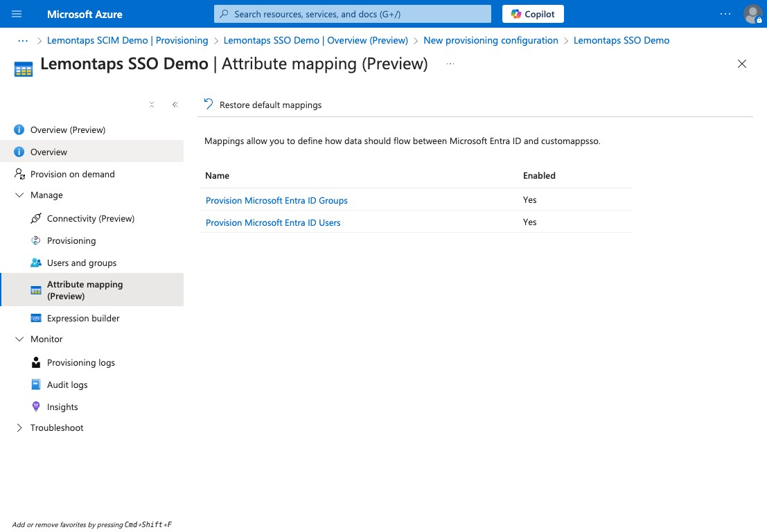Open Provision Microsoft Entra ID Groups mapping
This screenshot has width=767, height=532.
point(276,200)
